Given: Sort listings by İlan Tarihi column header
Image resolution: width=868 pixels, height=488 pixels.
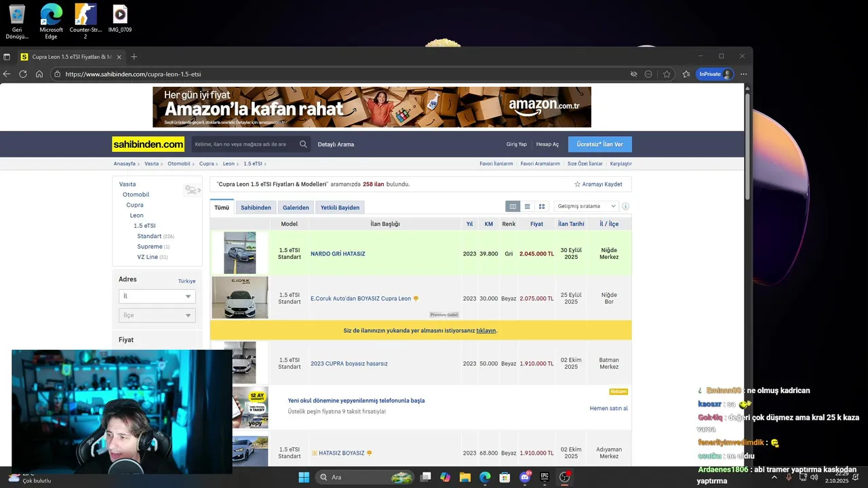Looking at the screenshot, I should [x=571, y=224].
